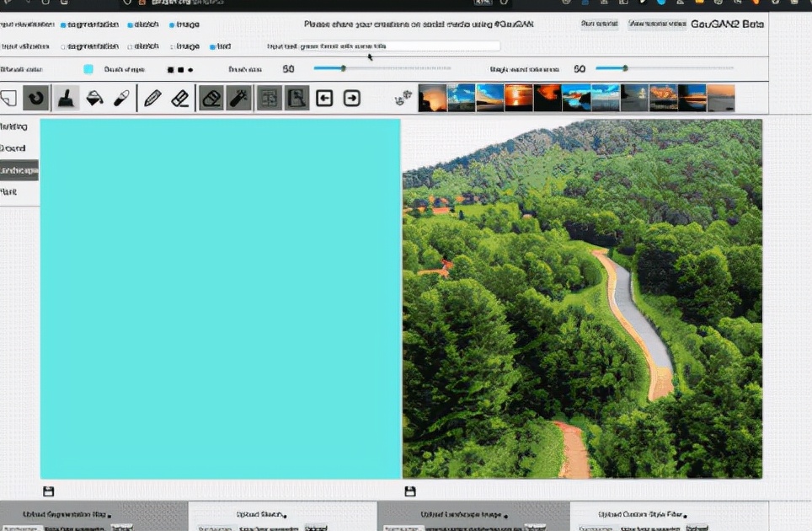Select the Building category in left sidebar
The width and height of the screenshot is (812, 531).
click(15, 126)
